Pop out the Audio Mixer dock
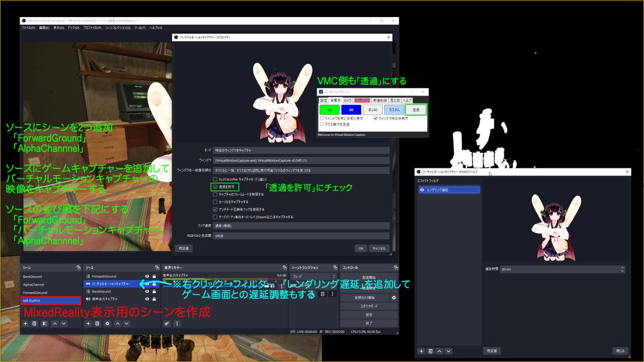The height and width of the screenshot is (362, 644). pos(284,267)
